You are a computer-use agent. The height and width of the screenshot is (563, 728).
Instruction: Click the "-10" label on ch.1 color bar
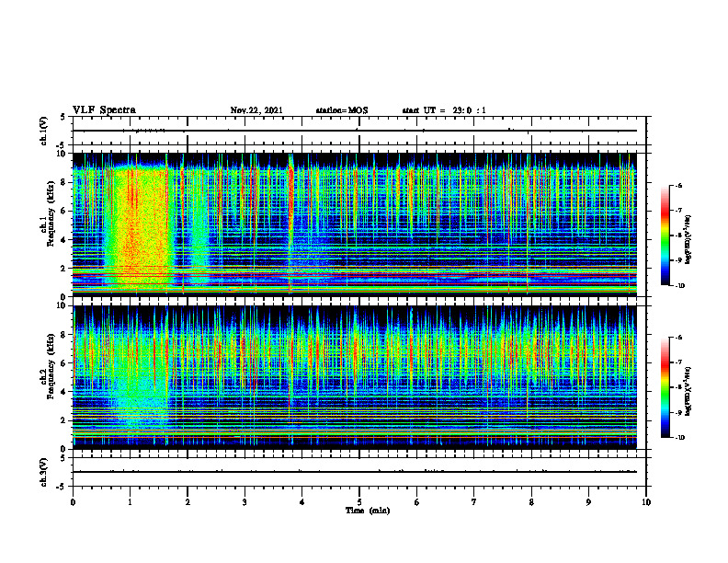tap(679, 286)
